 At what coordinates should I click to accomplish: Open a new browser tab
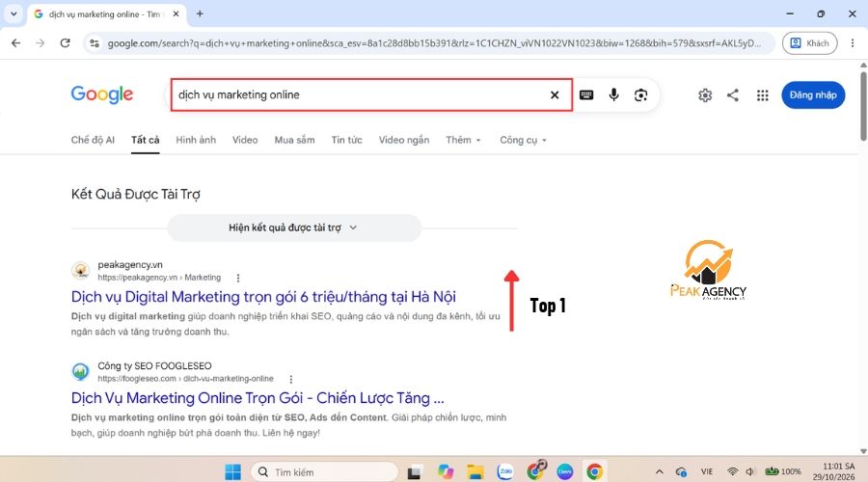pos(200,13)
